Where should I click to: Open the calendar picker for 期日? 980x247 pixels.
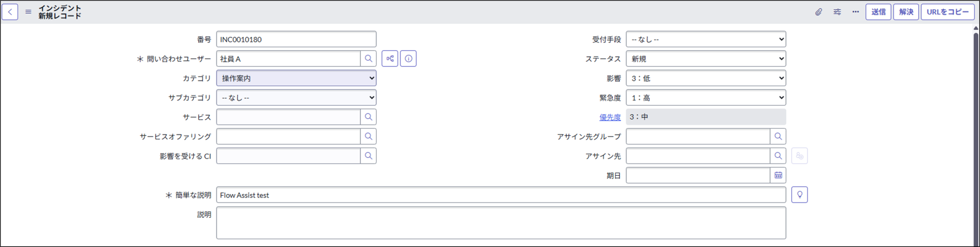pyautogui.click(x=778, y=175)
